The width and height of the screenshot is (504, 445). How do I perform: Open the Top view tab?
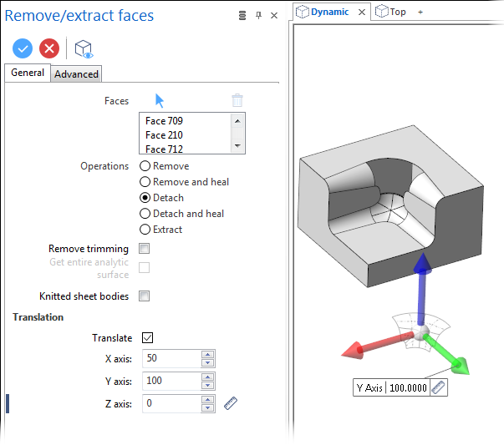[391, 12]
